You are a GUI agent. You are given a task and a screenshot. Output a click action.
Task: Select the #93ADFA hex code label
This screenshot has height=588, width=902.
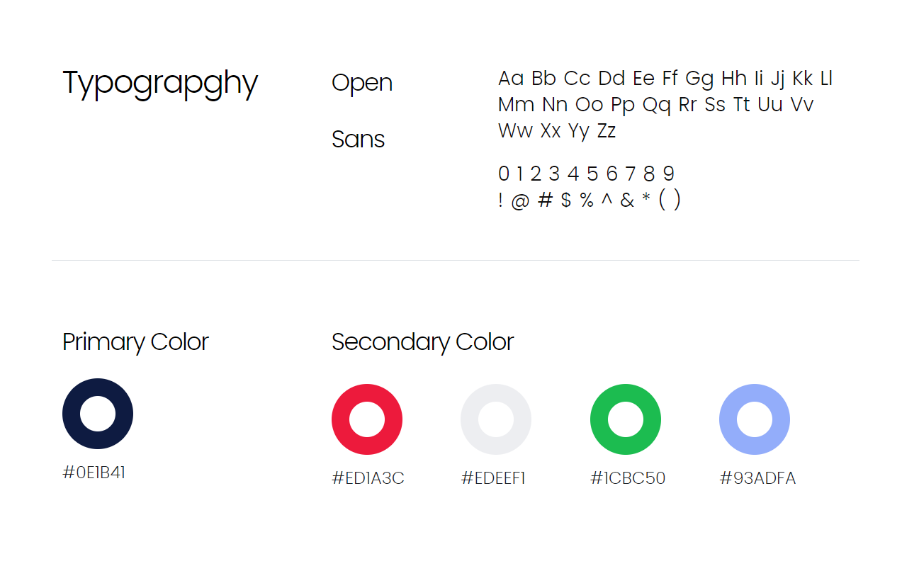pos(757,478)
